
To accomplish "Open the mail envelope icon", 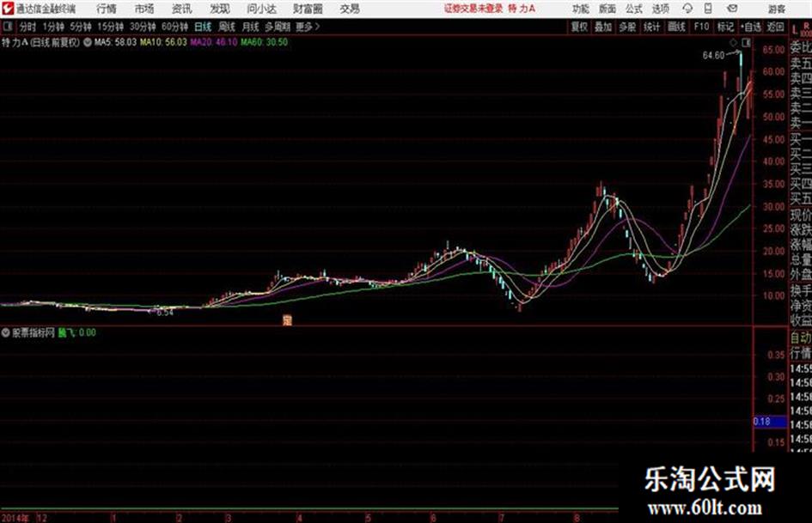I will click(732, 9).
